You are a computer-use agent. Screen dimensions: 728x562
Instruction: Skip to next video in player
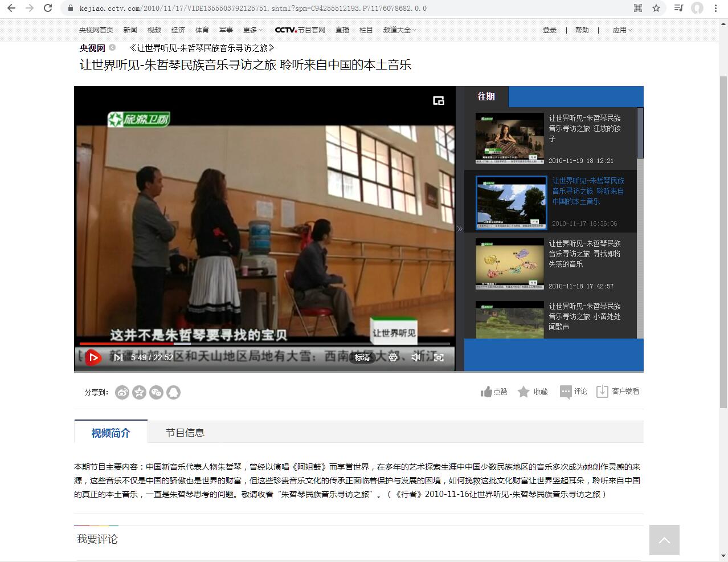point(118,357)
